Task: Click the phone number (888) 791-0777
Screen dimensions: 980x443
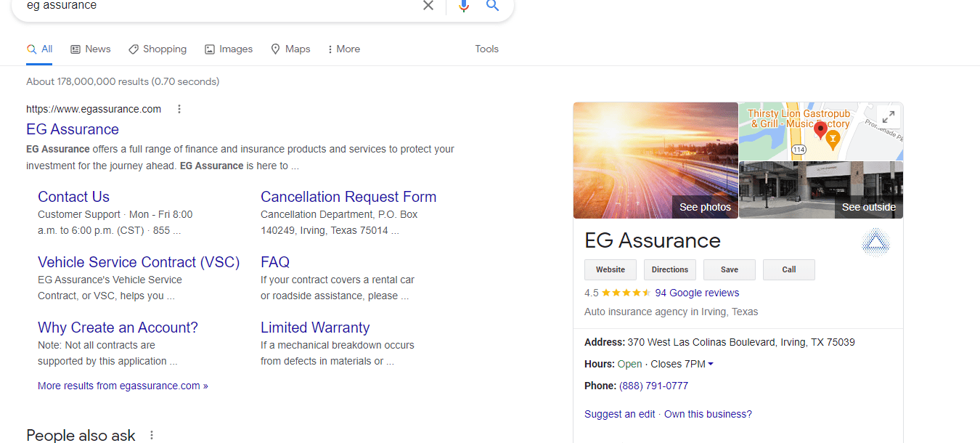Action: [x=653, y=386]
